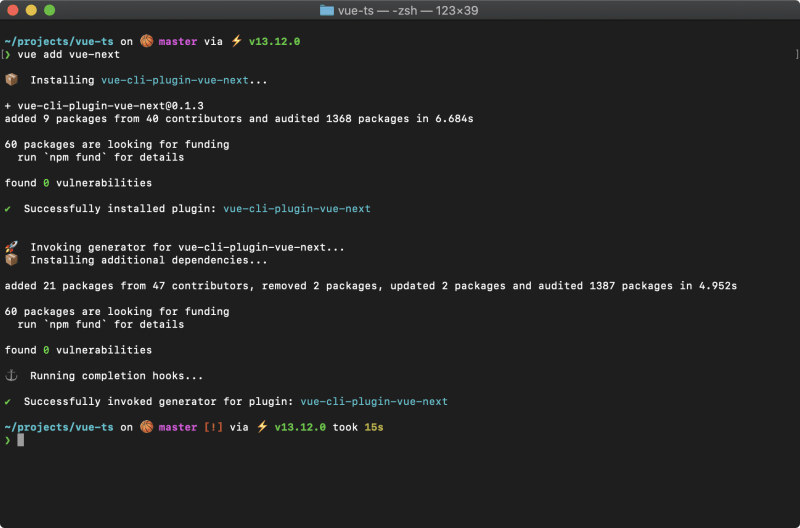Image resolution: width=800 pixels, height=528 pixels.
Task: Click cyan 'vue-cli-plugin-vue-next' after 'Successfully installed plugin:'
Action: [297, 209]
